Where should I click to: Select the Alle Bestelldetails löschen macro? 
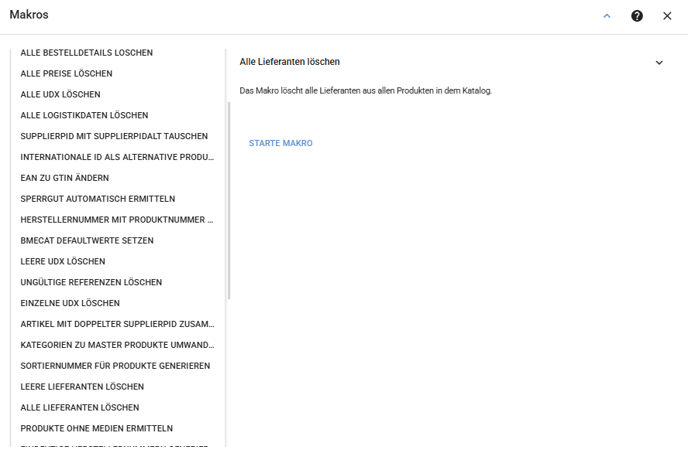(87, 53)
